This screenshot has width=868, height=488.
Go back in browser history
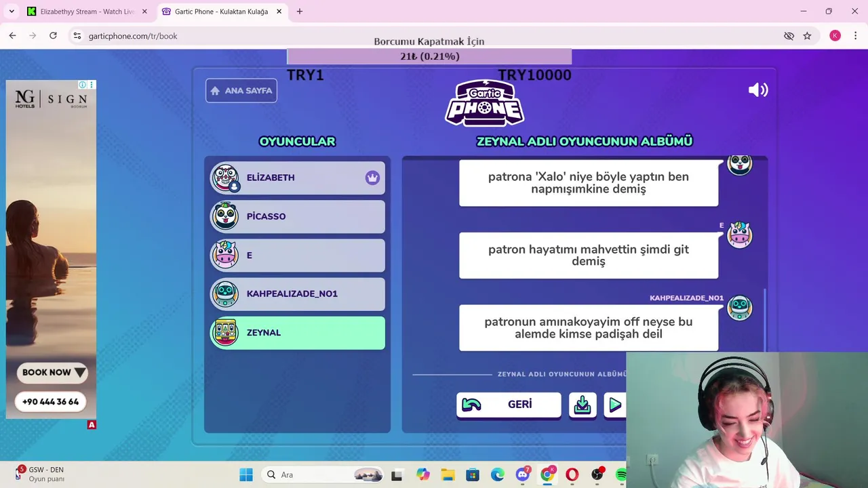[x=12, y=36]
